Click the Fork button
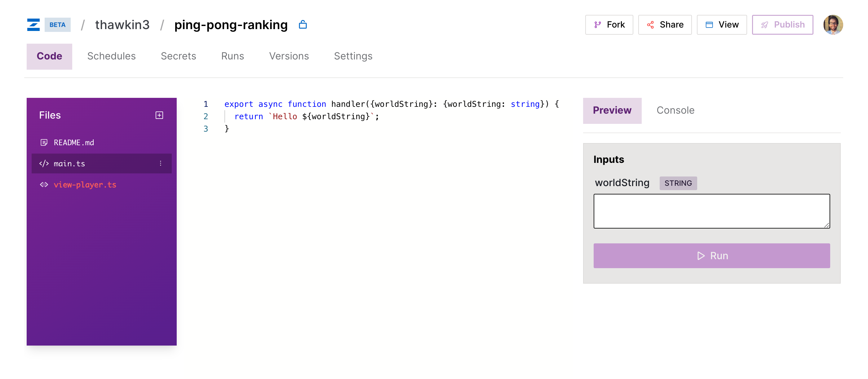The width and height of the screenshot is (868, 379). pyautogui.click(x=609, y=24)
